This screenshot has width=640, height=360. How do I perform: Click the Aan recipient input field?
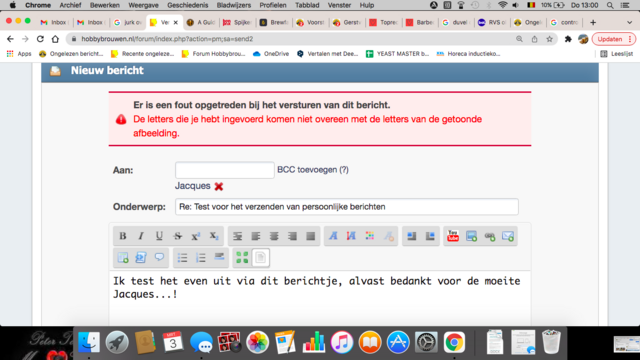point(225,170)
